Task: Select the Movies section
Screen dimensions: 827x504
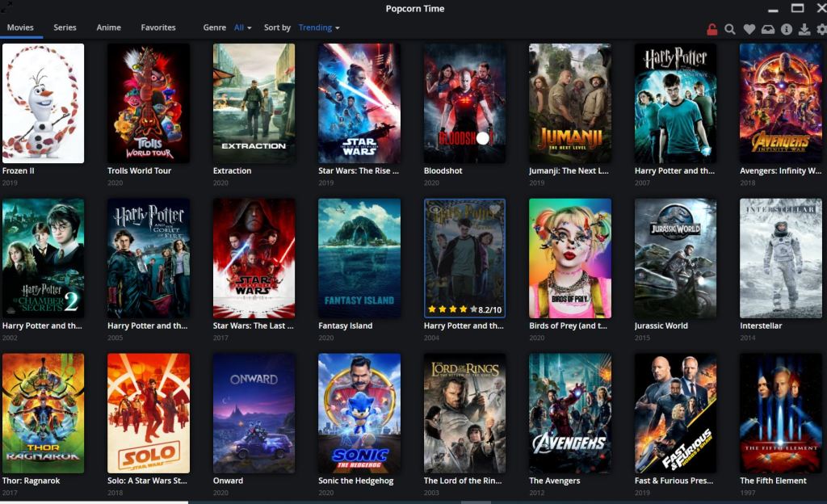Action: (21, 27)
